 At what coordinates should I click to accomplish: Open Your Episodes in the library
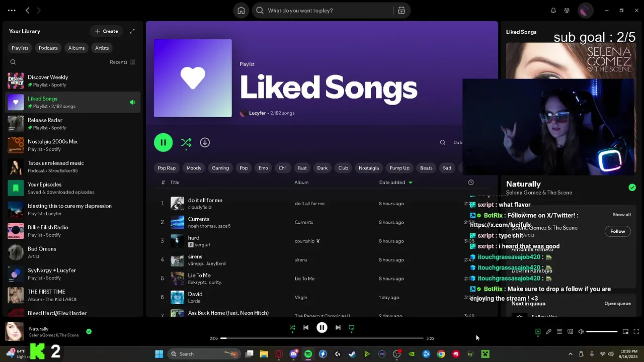click(x=73, y=188)
